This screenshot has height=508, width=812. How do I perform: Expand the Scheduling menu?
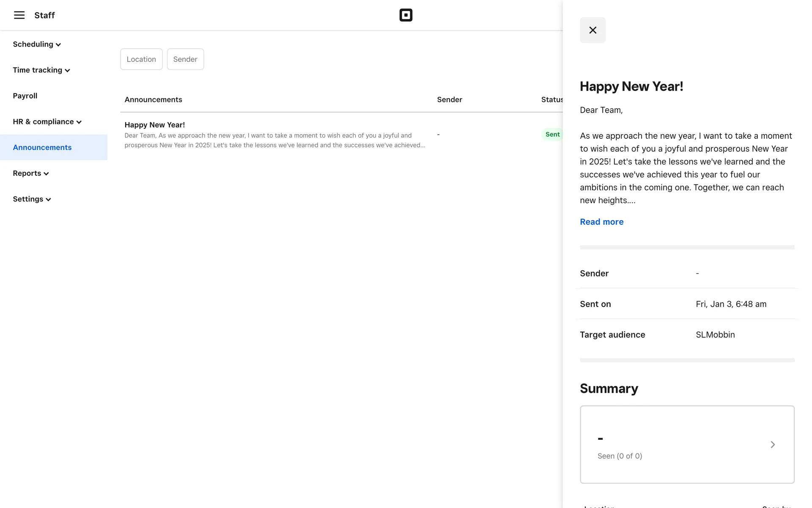[37, 44]
